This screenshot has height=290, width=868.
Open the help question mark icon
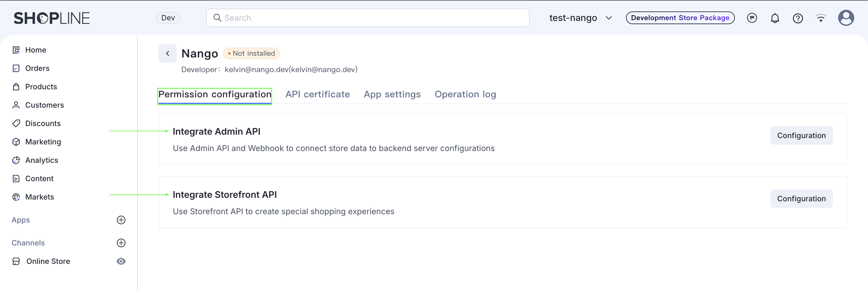point(798,18)
